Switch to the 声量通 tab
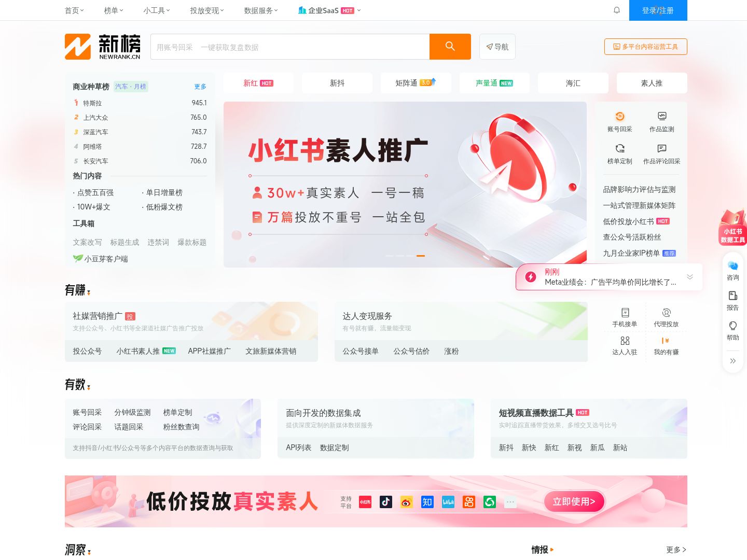This screenshot has height=560, width=747. [494, 83]
